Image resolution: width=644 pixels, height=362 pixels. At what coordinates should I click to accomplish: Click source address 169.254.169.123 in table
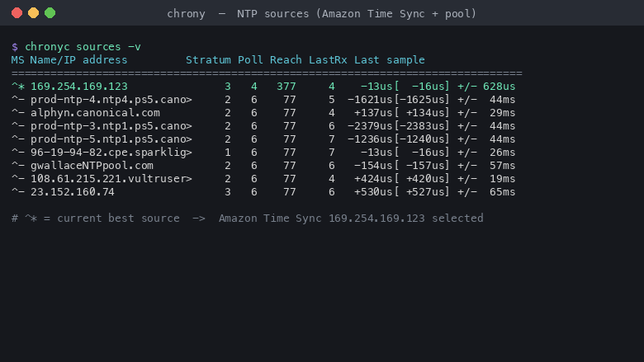[x=79, y=87]
